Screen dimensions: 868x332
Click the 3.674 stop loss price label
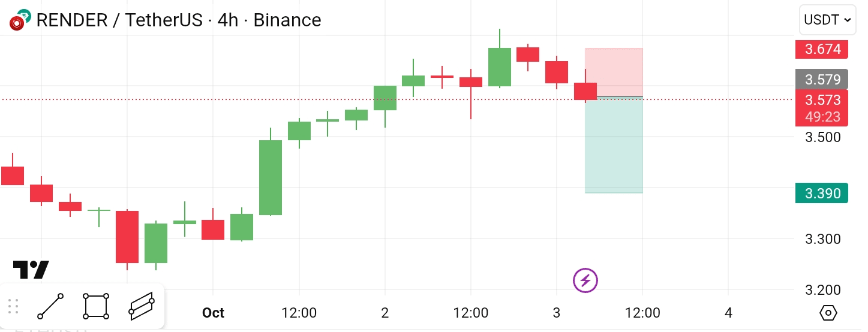[x=822, y=49]
